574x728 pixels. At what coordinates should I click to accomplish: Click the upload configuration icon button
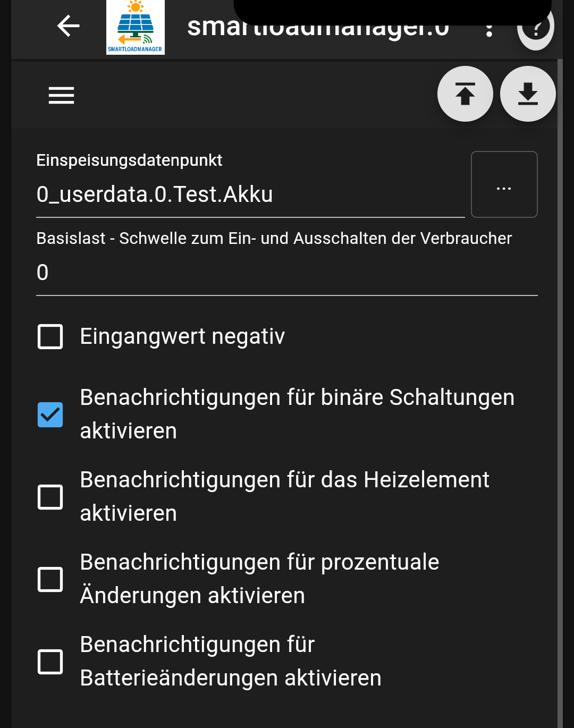[x=465, y=94]
